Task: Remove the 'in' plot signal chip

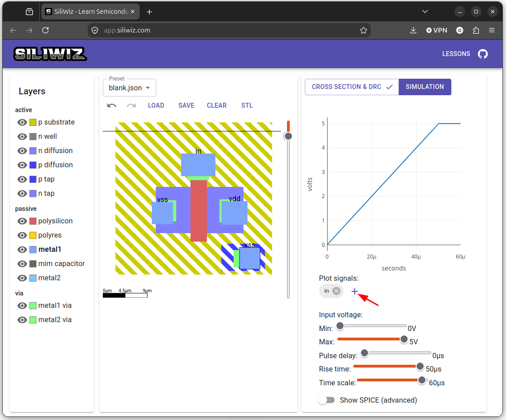Action: click(x=336, y=291)
